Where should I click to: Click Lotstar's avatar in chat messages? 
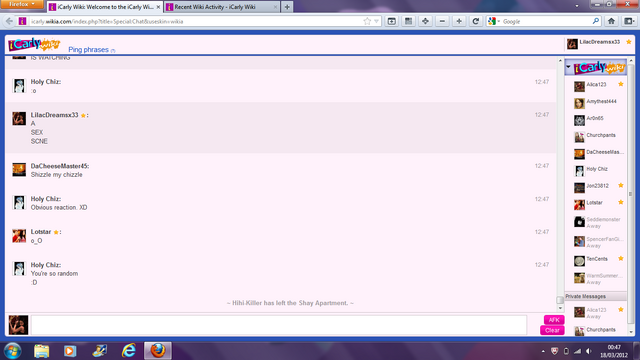(x=19, y=236)
